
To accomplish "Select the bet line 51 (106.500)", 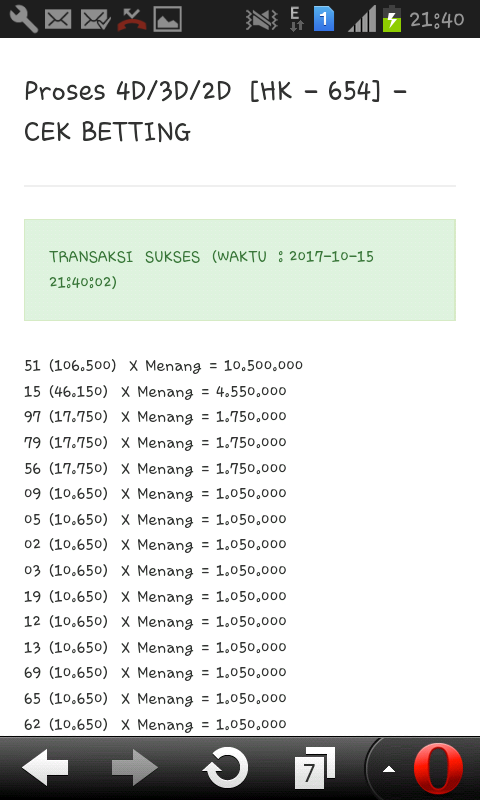I will pos(163,366).
